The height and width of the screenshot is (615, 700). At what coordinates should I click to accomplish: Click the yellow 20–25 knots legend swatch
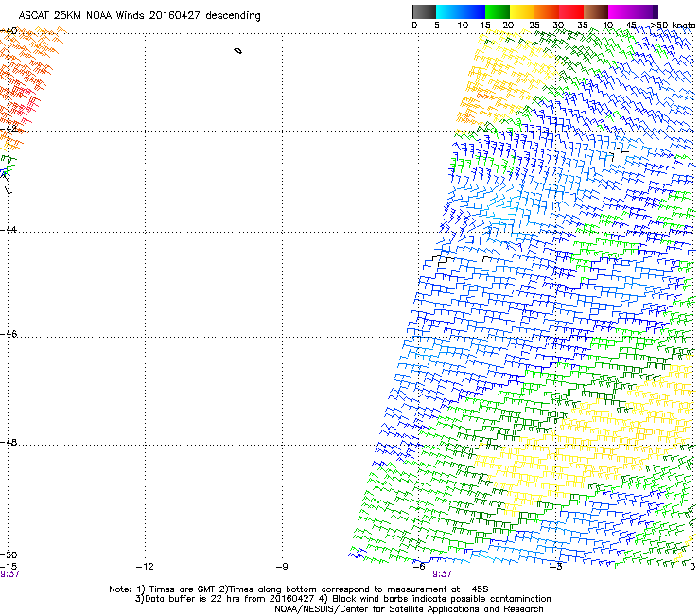point(521,11)
